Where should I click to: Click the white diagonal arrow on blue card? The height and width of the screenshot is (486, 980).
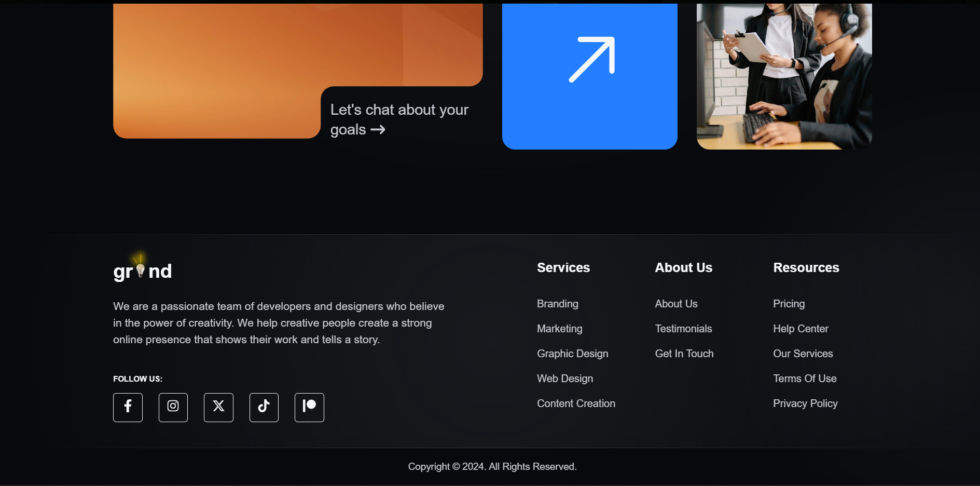tap(590, 60)
